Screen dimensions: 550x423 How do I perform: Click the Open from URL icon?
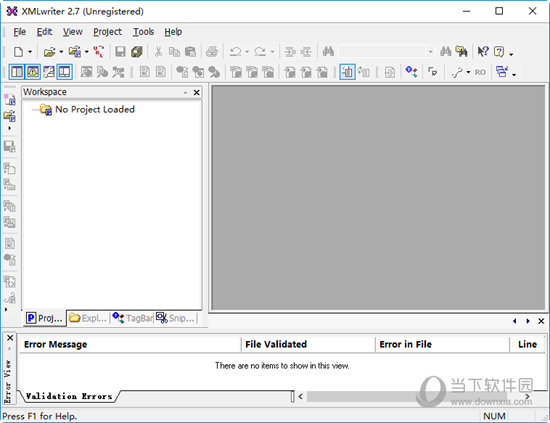(99, 52)
